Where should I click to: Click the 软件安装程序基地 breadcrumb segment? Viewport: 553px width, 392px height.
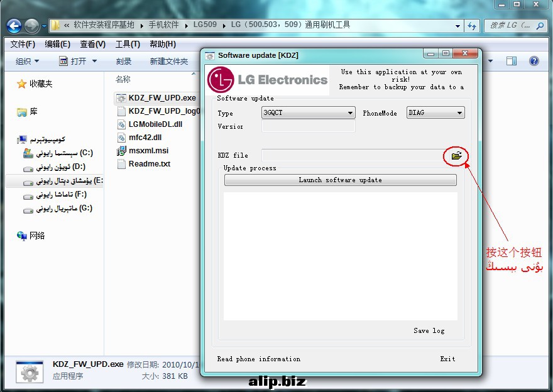(x=104, y=25)
